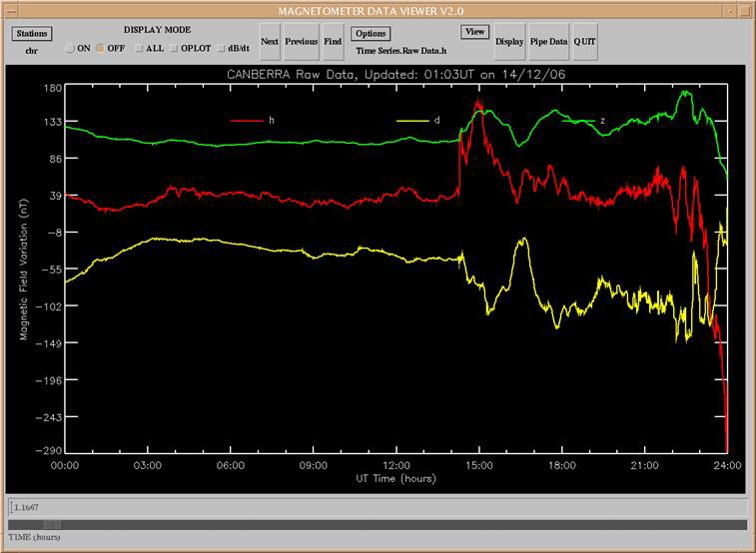The height and width of the screenshot is (553, 756).
Task: Open the window menu button in title bar
Action: (x=9, y=9)
